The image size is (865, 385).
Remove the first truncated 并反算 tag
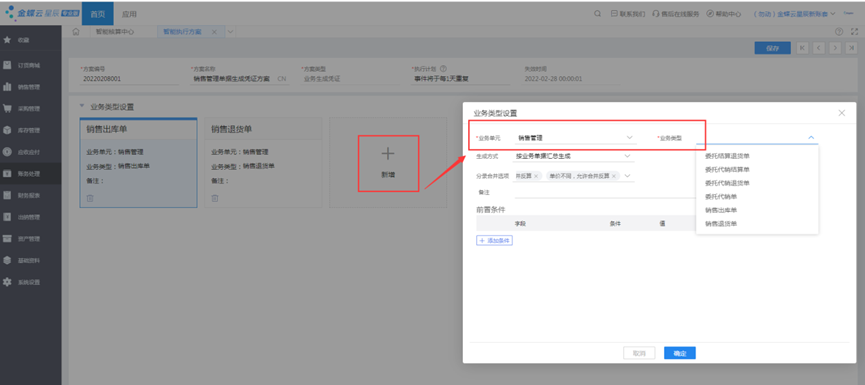(x=536, y=176)
